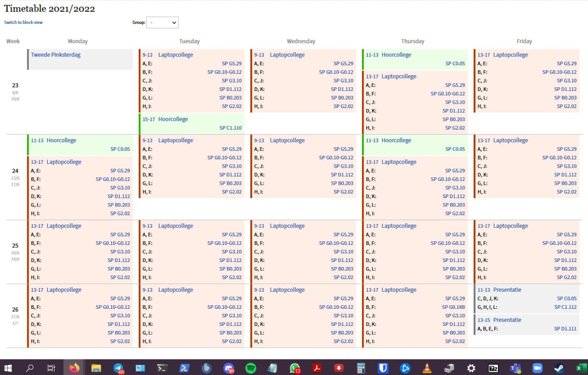Open Friday 13-15 Presentatie entry

pyautogui.click(x=507, y=320)
